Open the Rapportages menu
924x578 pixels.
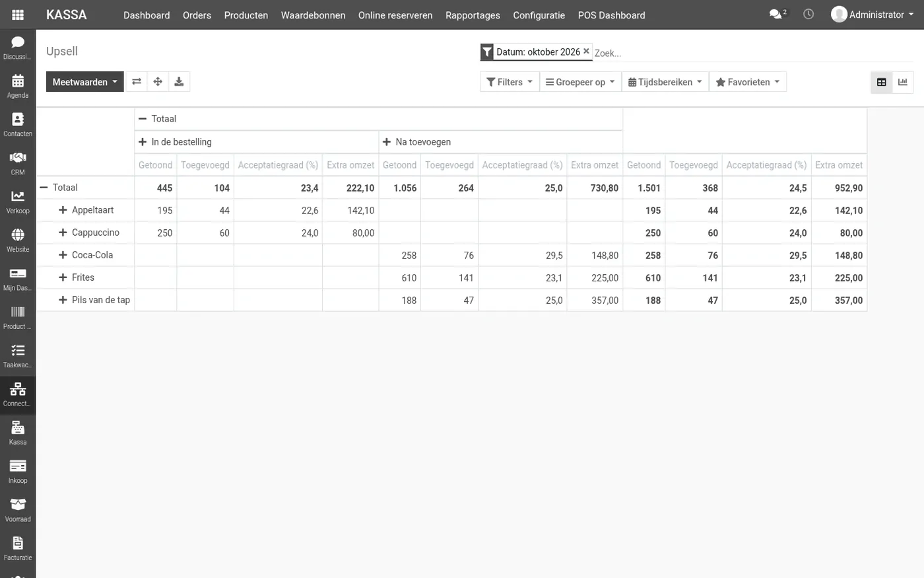pyautogui.click(x=473, y=15)
